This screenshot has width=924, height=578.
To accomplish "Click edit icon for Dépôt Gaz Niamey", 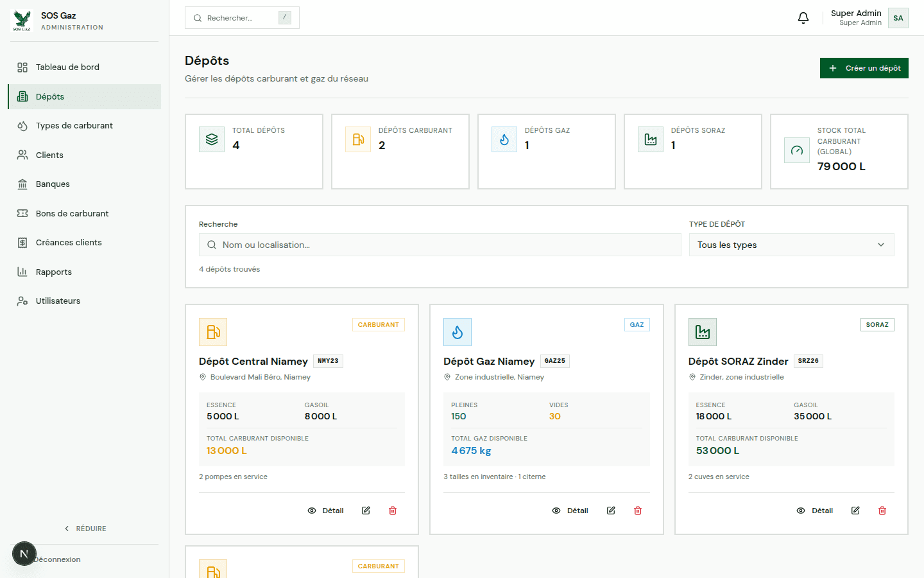I will (x=611, y=511).
